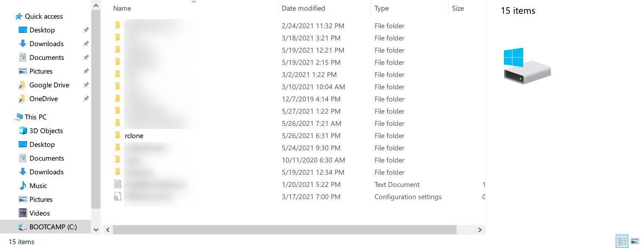This screenshot has height=248, width=644.
Task: Click the Name column sort chevron
Action: click(x=194, y=2)
